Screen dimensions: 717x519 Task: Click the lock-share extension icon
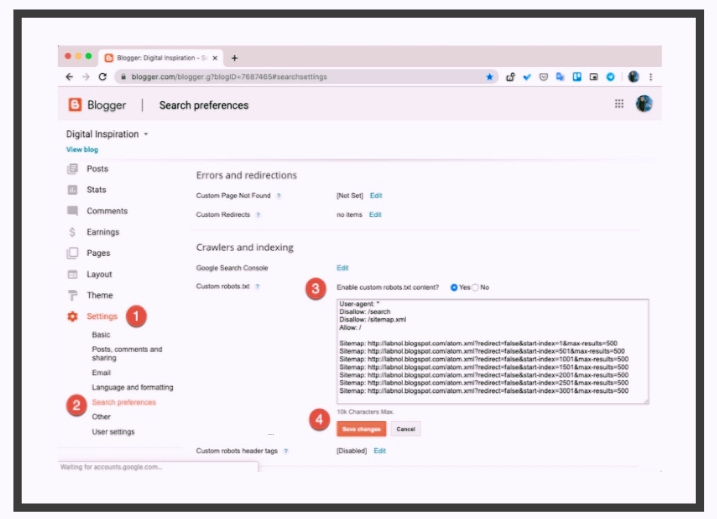pos(510,77)
